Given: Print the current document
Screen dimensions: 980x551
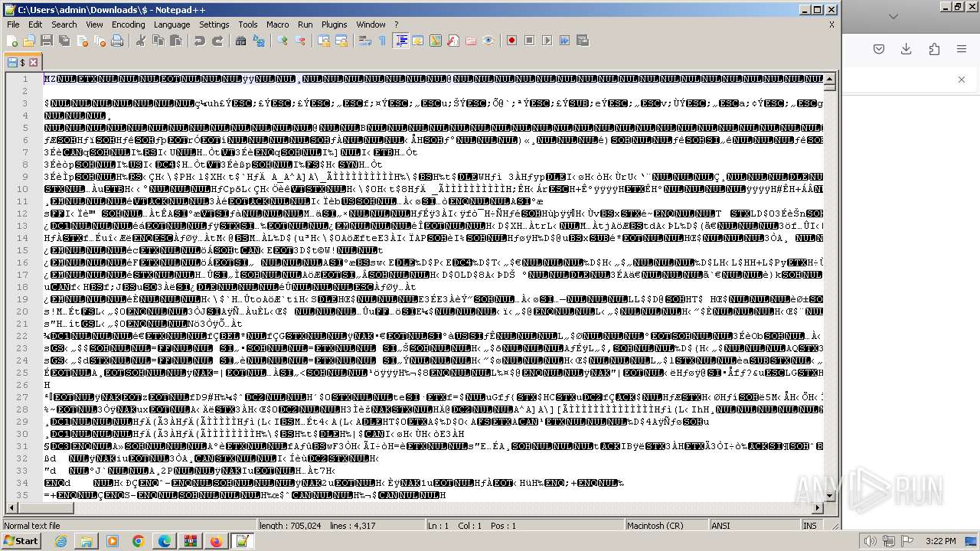Looking at the screenshot, I should point(117,41).
